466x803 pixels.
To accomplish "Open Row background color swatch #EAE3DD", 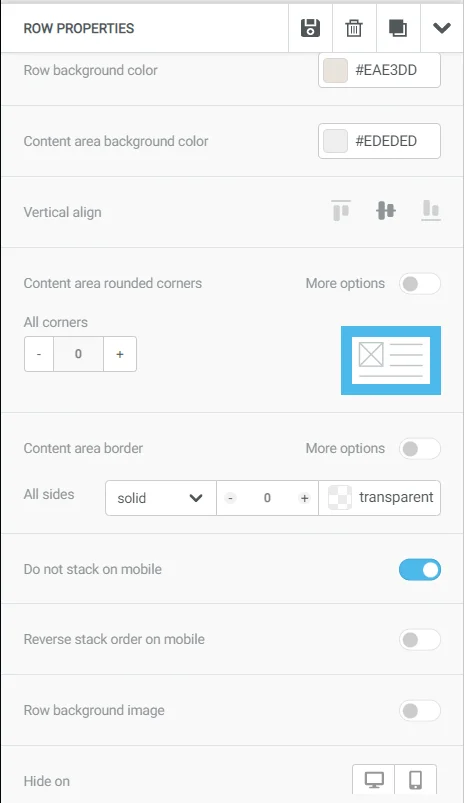I will click(335, 70).
